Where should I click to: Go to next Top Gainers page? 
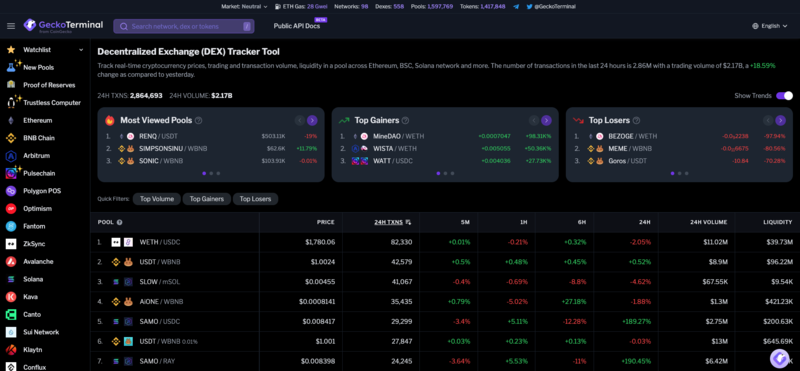546,120
